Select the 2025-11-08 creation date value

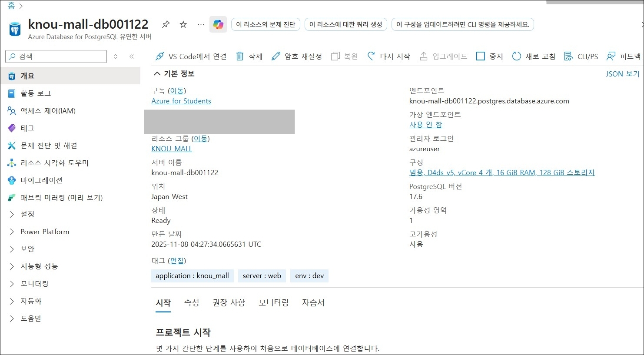pyautogui.click(x=206, y=244)
